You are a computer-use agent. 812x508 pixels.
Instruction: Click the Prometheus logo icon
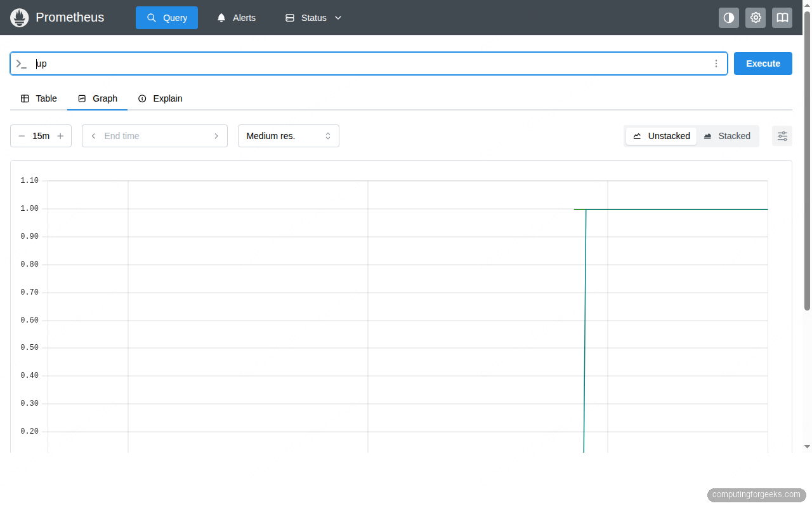point(19,17)
